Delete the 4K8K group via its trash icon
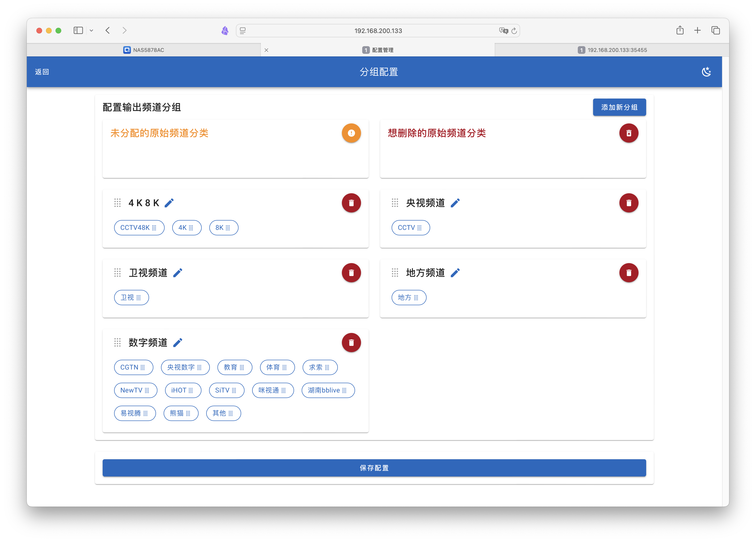The width and height of the screenshot is (756, 542). (351, 203)
